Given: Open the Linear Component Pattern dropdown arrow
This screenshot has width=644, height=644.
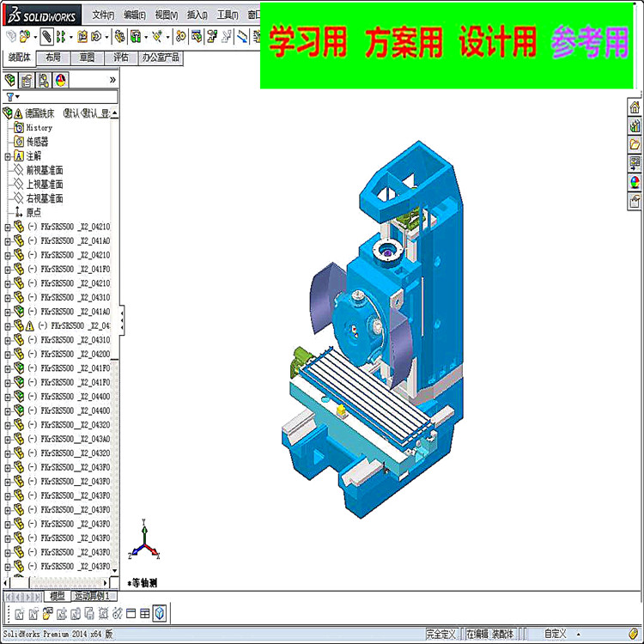Looking at the screenshot, I should point(71,38).
